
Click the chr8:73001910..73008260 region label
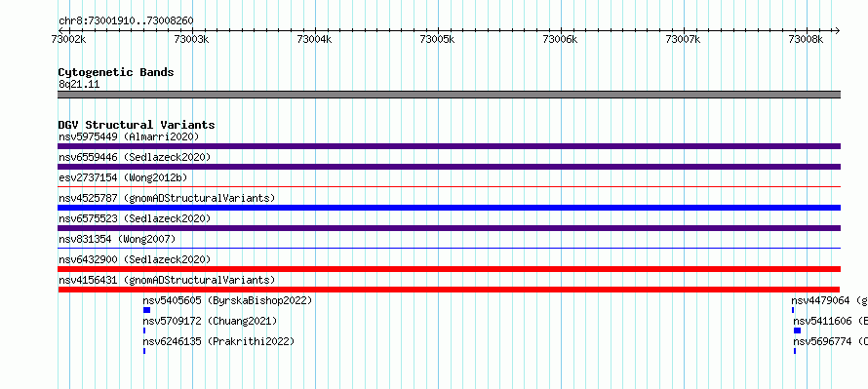click(126, 20)
